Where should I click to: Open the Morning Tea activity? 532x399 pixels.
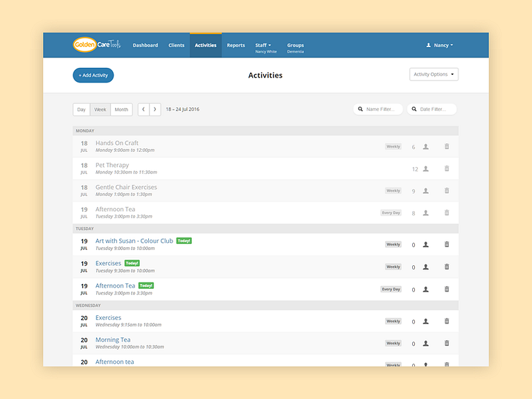(113, 339)
